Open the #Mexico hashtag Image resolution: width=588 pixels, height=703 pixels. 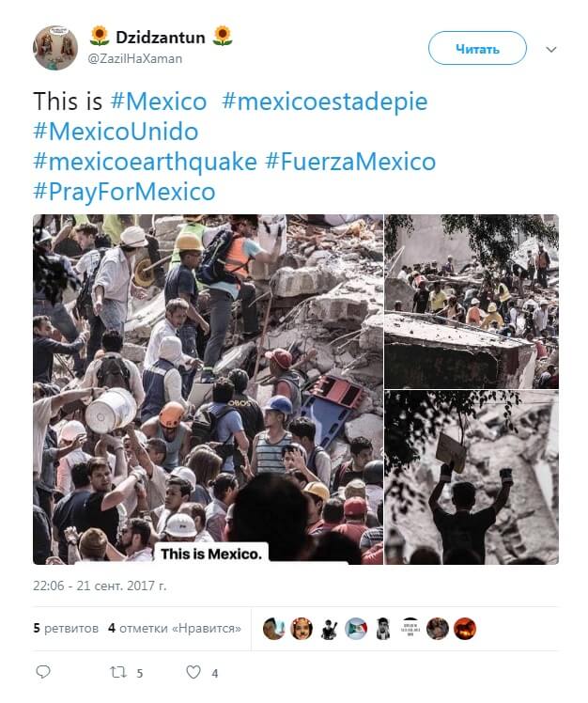point(159,101)
